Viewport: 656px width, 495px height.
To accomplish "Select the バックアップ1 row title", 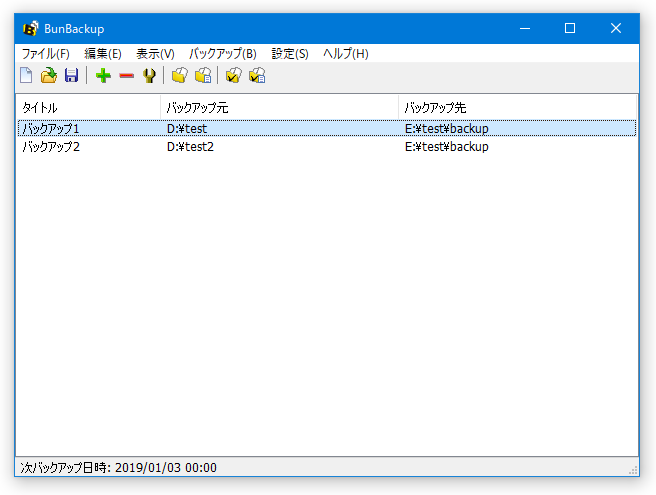I will [51, 128].
